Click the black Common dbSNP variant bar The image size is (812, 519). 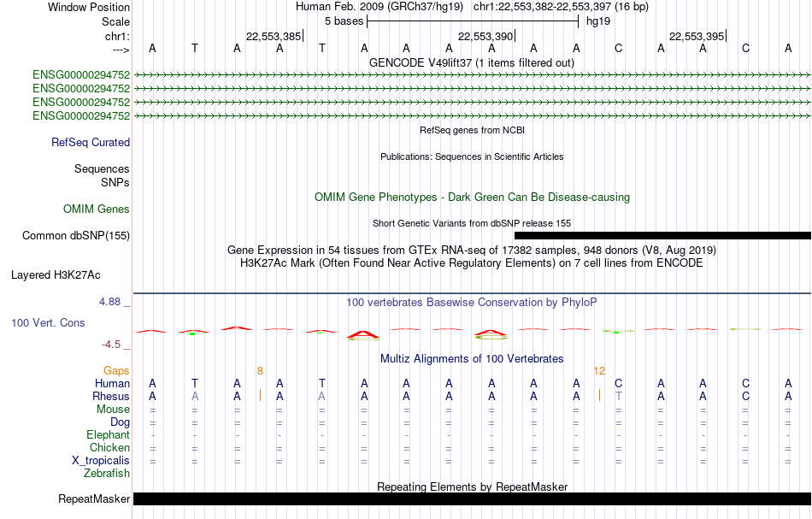click(662, 236)
